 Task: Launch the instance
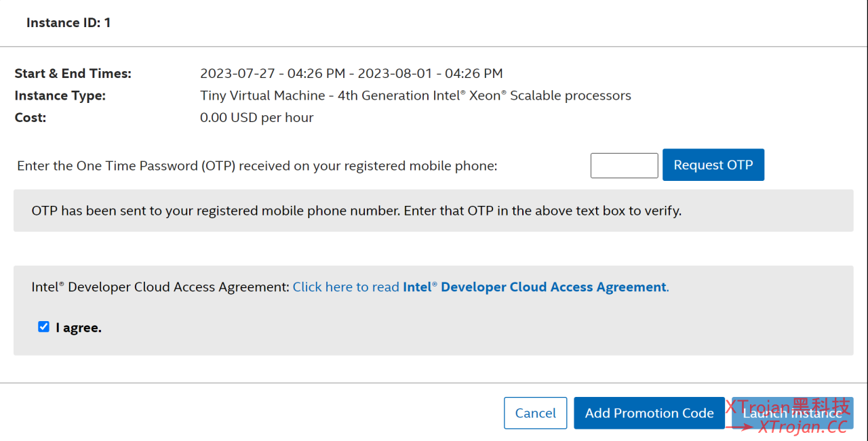point(793,413)
